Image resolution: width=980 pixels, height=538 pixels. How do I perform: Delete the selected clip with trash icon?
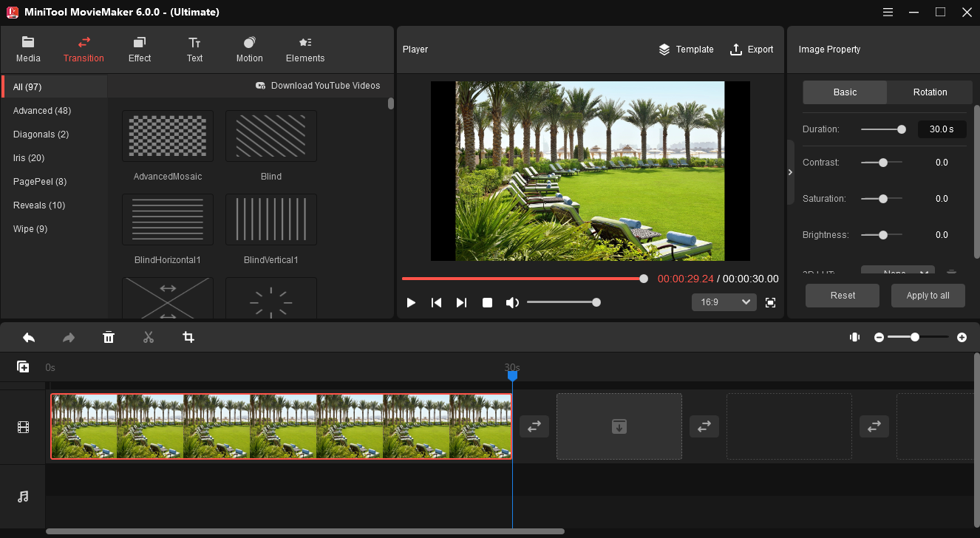pyautogui.click(x=109, y=338)
